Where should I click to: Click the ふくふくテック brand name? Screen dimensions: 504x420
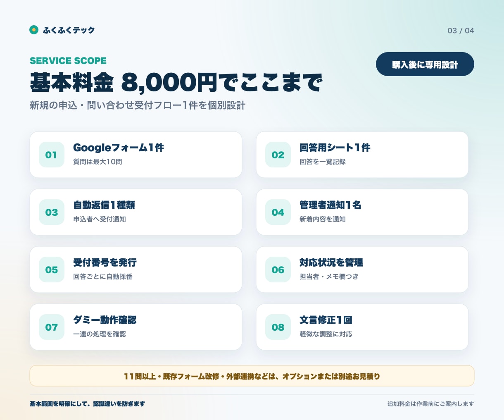pyautogui.click(x=69, y=30)
